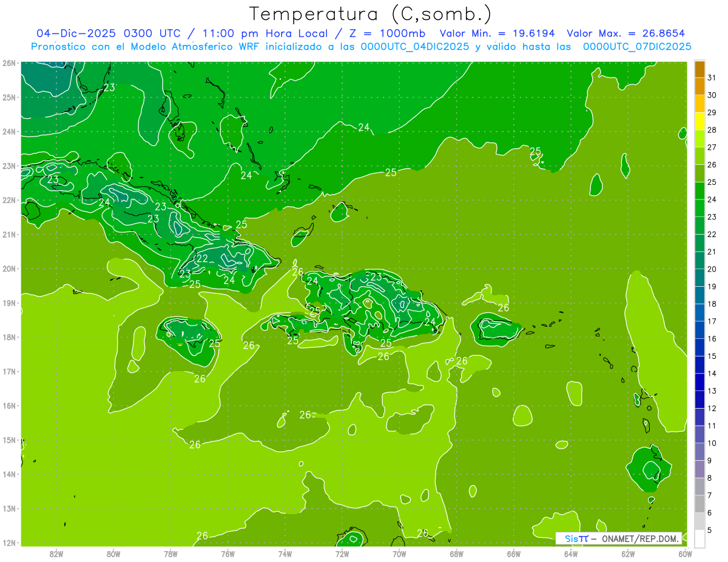The height and width of the screenshot is (562, 728).
Task: Click the valid-until time '0000UTC_07DIC2025'
Action: pyautogui.click(x=637, y=47)
